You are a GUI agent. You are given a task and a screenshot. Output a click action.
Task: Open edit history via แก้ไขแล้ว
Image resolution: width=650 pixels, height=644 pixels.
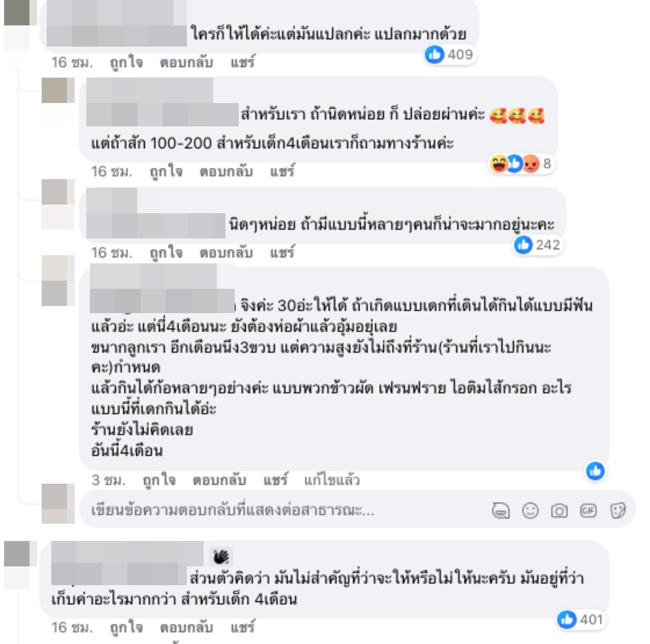pos(332,480)
